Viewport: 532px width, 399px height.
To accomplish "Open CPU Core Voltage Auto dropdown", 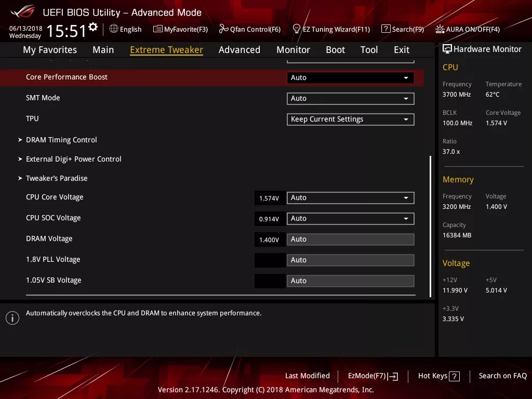I will (351, 198).
